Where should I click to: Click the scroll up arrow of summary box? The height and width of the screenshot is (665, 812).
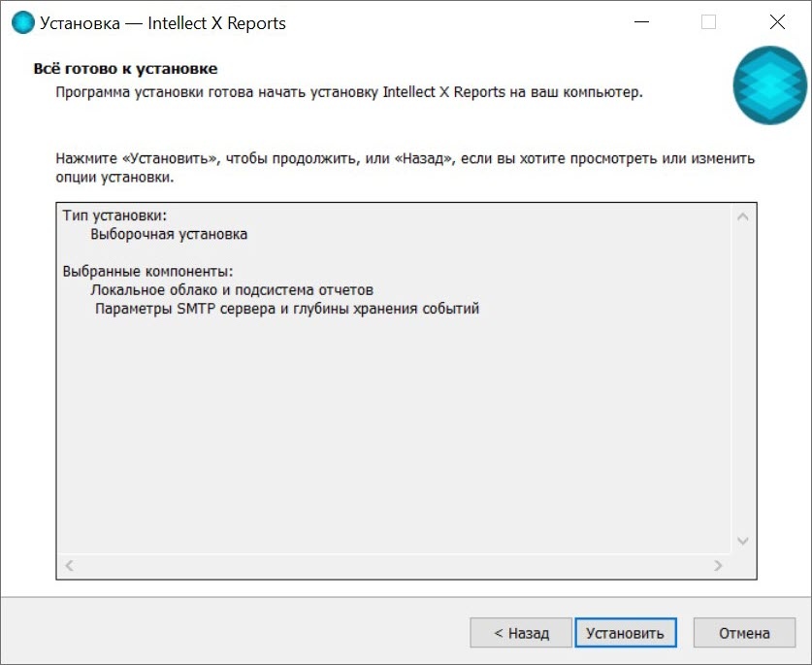(x=743, y=216)
